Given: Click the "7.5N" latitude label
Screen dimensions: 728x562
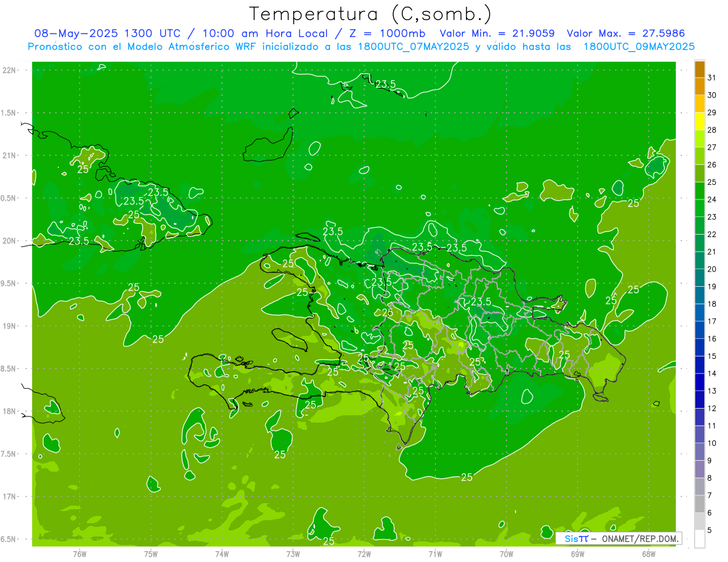Looking at the screenshot, I should [9, 453].
